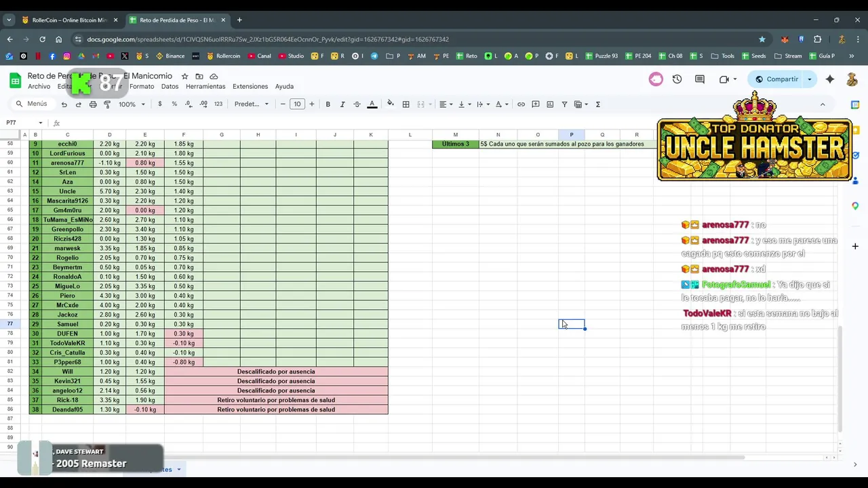Open the Archivo menu
The image size is (868, 488).
tap(39, 87)
